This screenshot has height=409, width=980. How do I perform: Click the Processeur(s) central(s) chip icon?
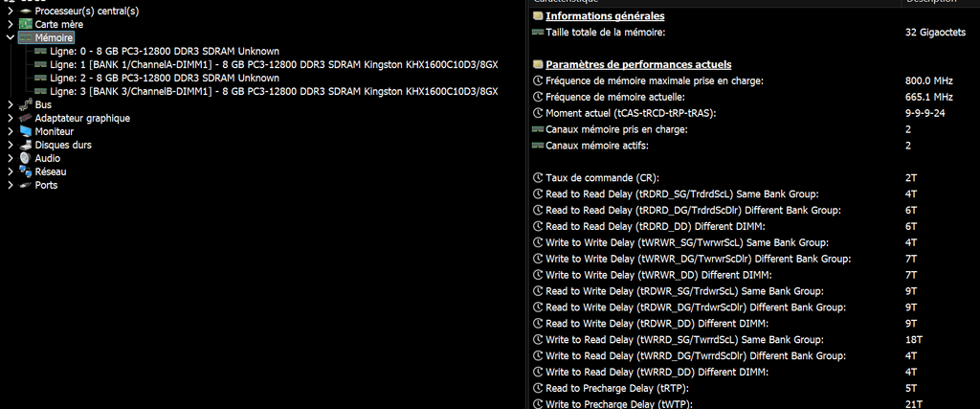click(x=26, y=11)
